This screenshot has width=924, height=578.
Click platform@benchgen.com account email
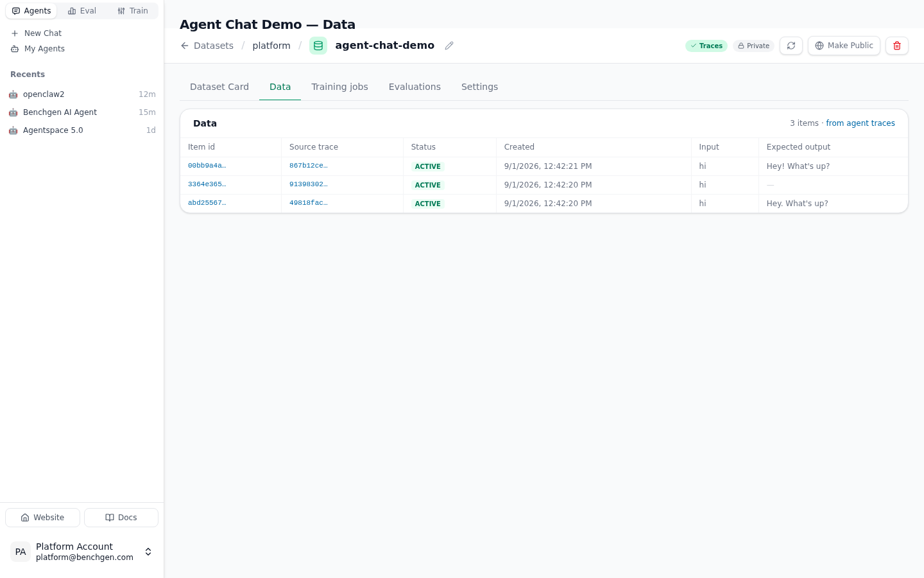[85, 557]
